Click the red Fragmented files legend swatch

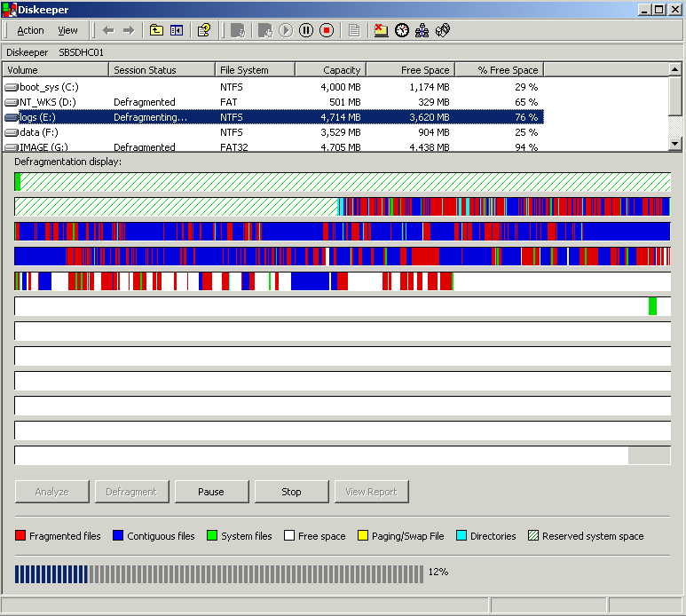[x=20, y=535]
